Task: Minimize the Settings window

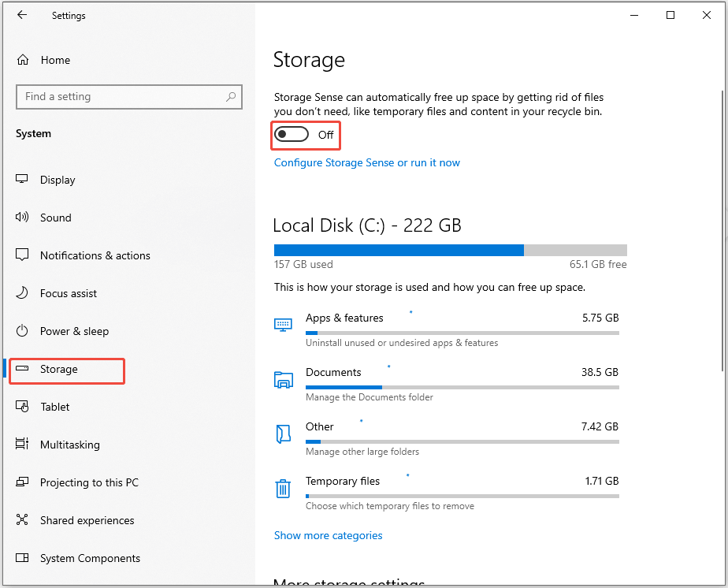Action: tap(634, 15)
